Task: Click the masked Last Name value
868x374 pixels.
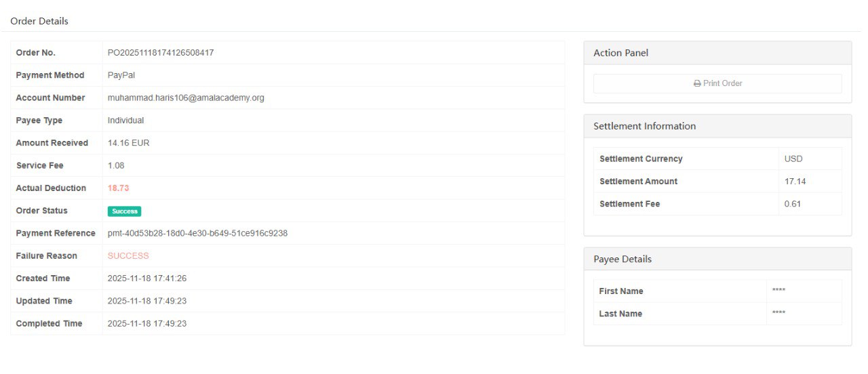Action: pos(778,314)
